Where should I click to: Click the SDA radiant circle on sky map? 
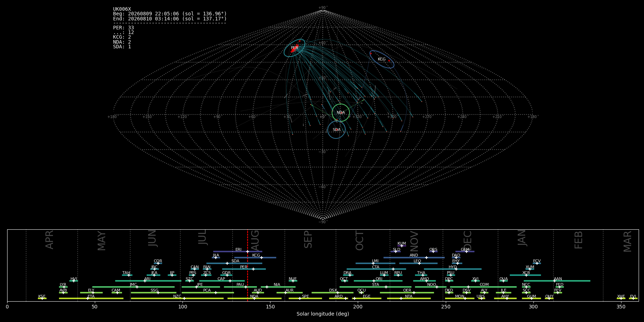click(336, 130)
